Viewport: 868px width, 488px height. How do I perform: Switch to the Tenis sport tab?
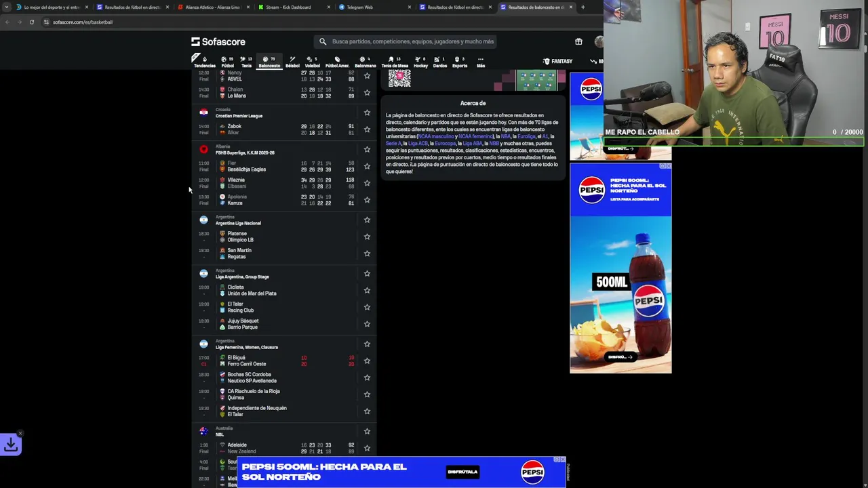tap(246, 62)
